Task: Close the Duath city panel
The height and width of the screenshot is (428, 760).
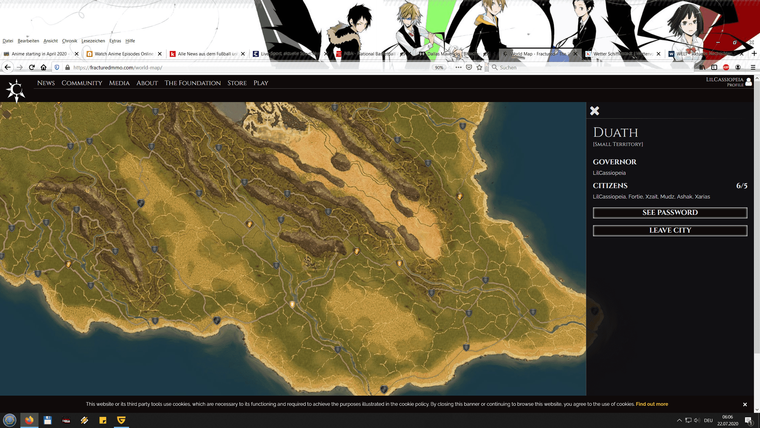Action: coord(594,111)
